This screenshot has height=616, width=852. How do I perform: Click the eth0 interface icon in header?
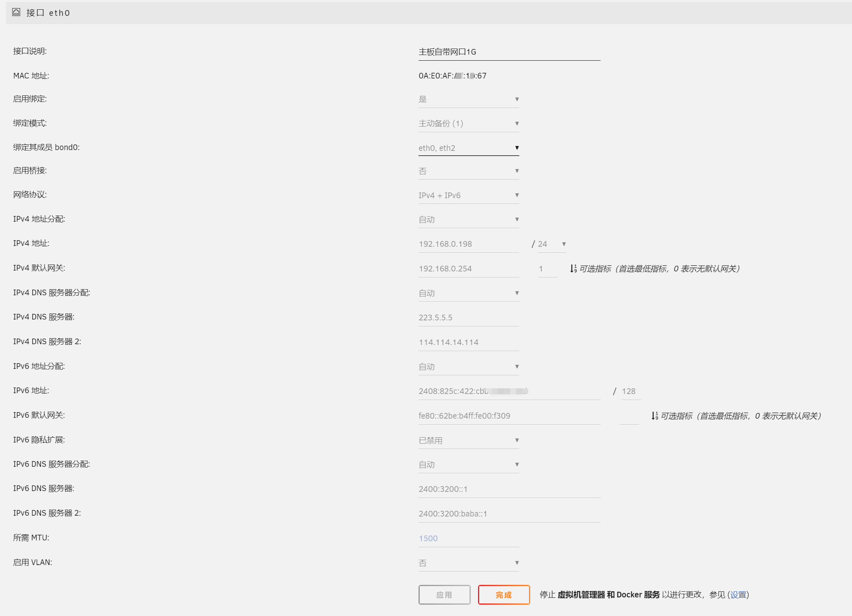[16, 12]
